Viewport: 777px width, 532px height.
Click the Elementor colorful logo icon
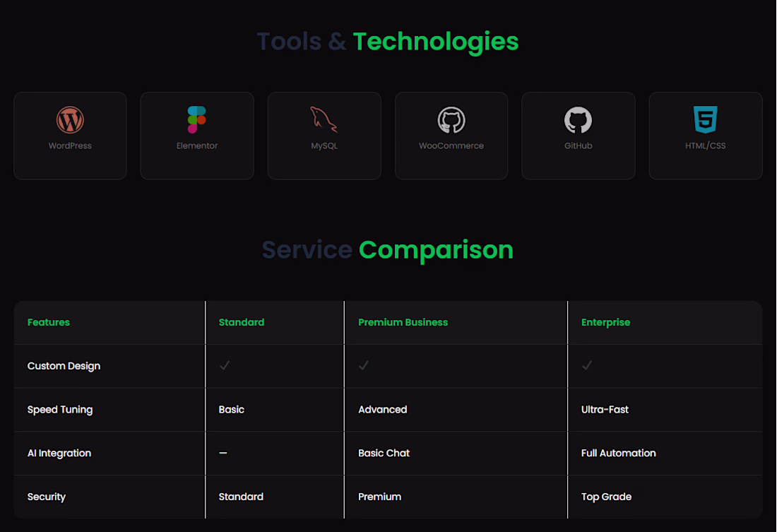197,119
